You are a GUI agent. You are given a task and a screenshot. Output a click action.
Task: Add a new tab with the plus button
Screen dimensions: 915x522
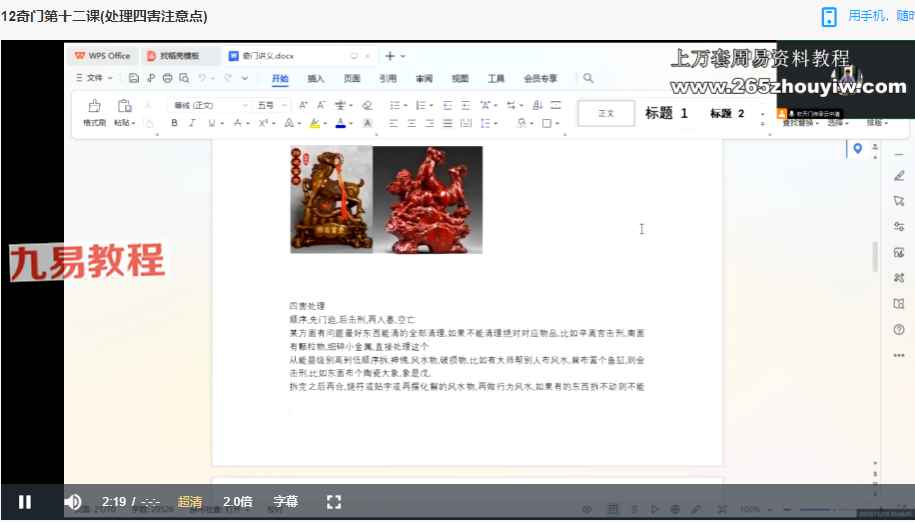390,56
